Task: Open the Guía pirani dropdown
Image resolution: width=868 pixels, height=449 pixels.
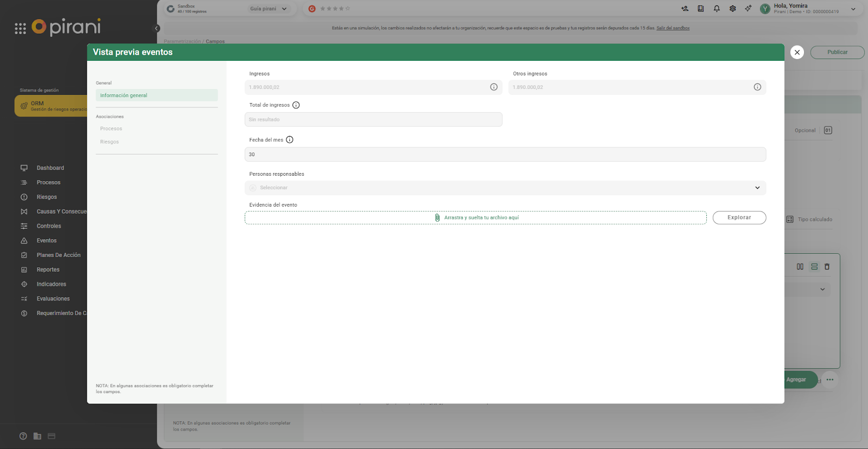Action: (x=269, y=9)
